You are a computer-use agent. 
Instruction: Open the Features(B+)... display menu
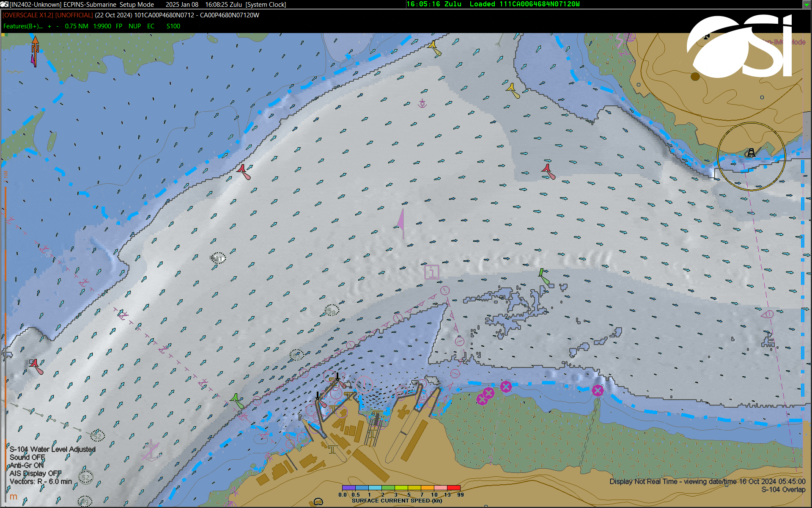(23, 26)
